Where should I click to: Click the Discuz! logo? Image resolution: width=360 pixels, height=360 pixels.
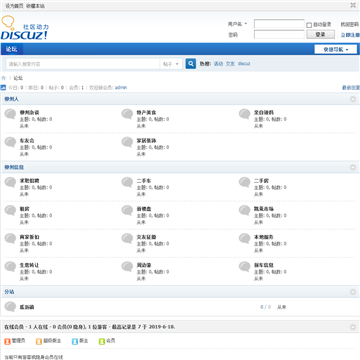[x=25, y=28]
